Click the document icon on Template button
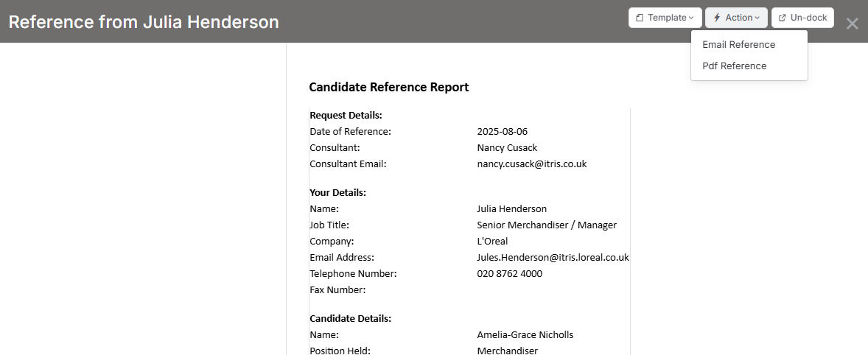The width and height of the screenshot is (868, 355). tap(640, 18)
